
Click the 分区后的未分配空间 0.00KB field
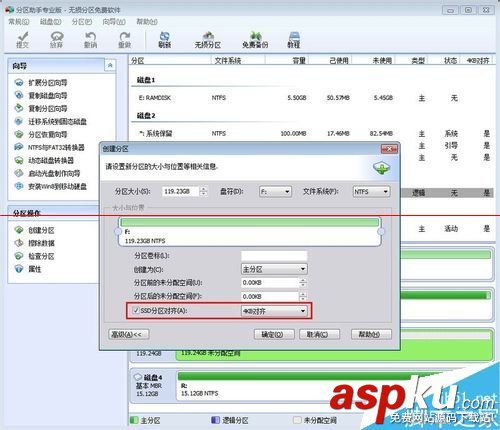pos(270,296)
